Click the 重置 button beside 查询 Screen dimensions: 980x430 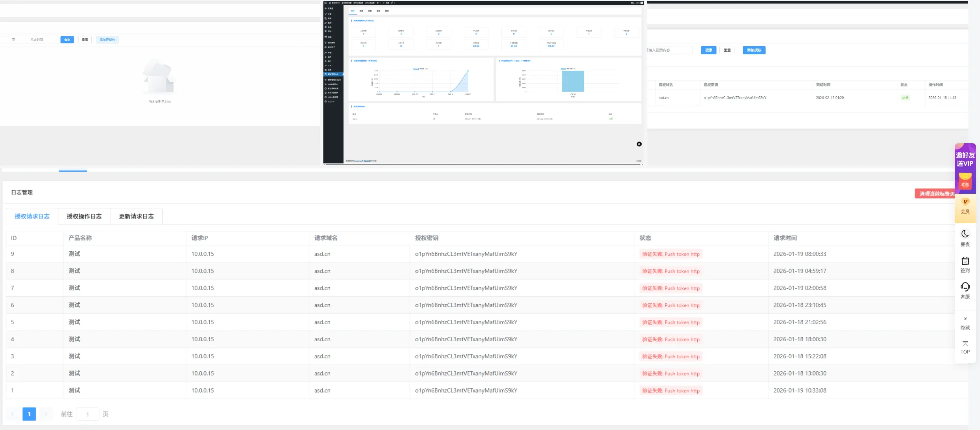click(x=85, y=40)
